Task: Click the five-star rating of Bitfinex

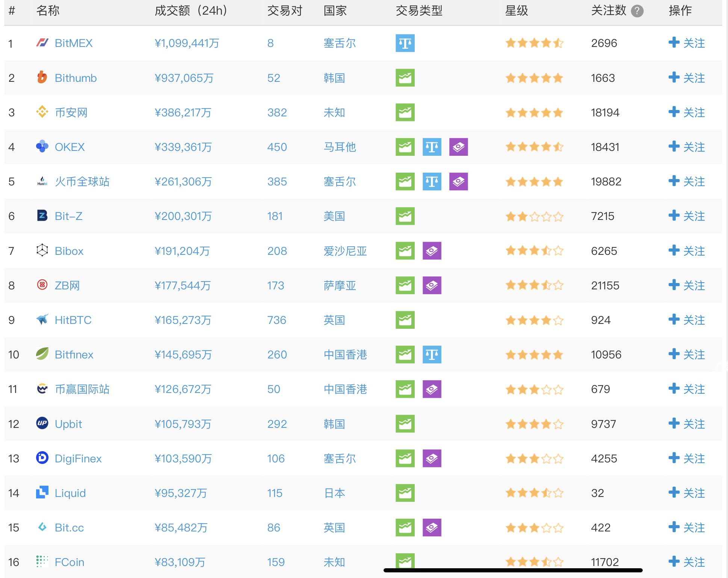Action: point(534,355)
